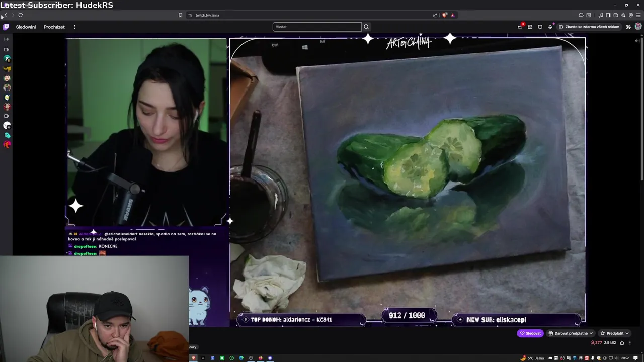Open the user avatar menu in the Twitch top bar
The width and height of the screenshot is (644, 362).
(x=638, y=27)
